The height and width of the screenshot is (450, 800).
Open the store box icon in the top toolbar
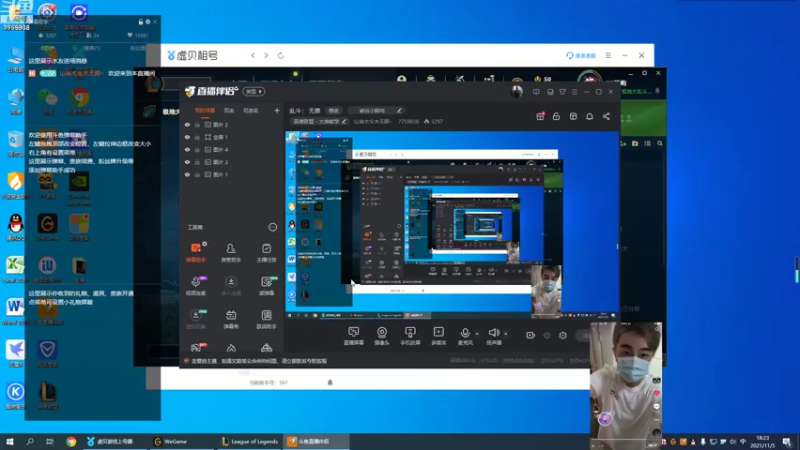pos(573,116)
